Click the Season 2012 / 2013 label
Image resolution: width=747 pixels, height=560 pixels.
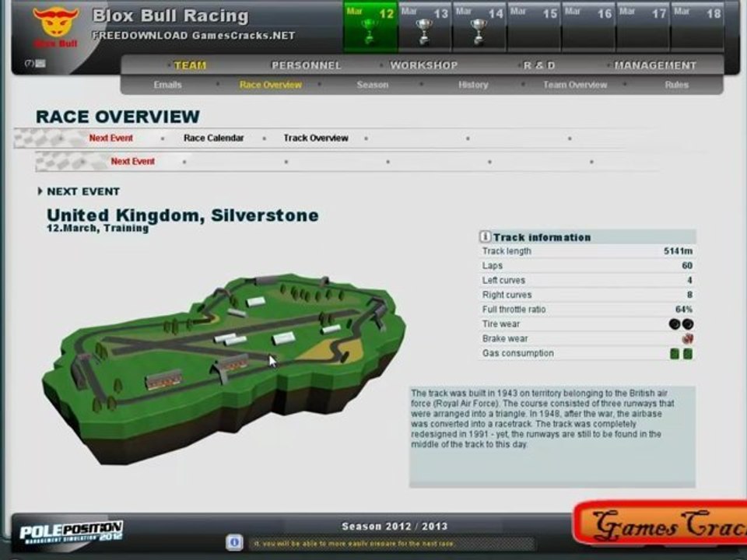click(395, 527)
